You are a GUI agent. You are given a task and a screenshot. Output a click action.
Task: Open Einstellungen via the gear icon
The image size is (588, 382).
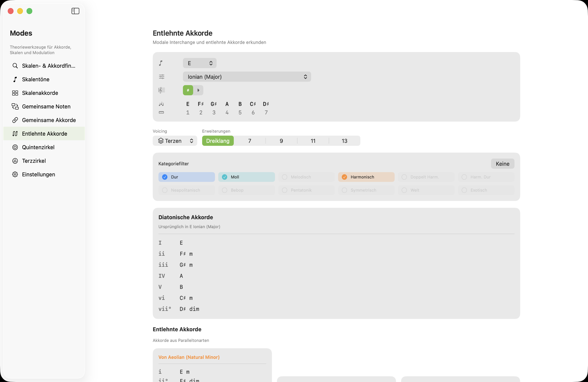click(15, 174)
